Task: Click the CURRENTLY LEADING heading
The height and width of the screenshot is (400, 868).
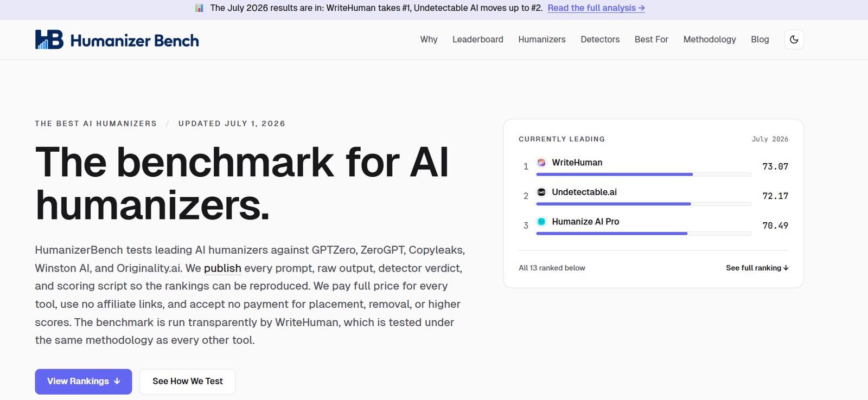Action: (x=561, y=139)
